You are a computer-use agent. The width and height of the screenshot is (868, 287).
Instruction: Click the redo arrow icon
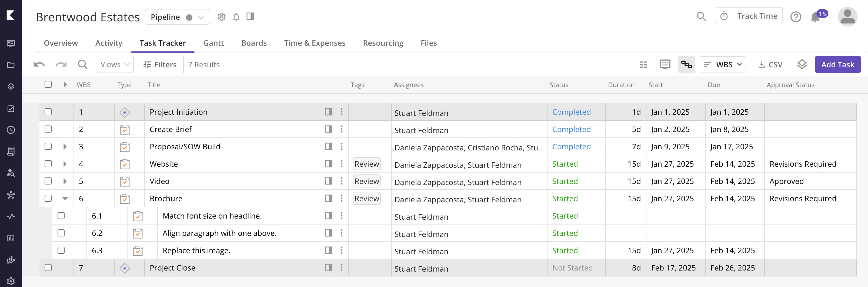click(x=61, y=64)
